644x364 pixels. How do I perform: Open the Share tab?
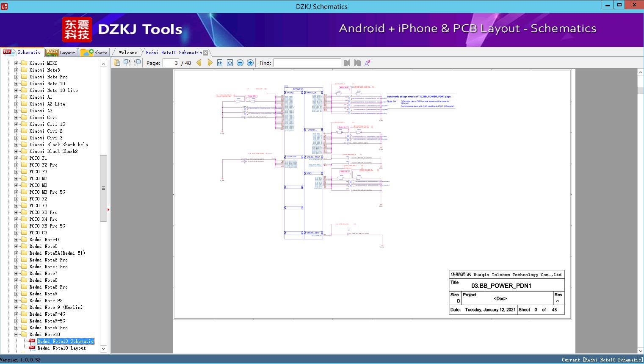[95, 53]
